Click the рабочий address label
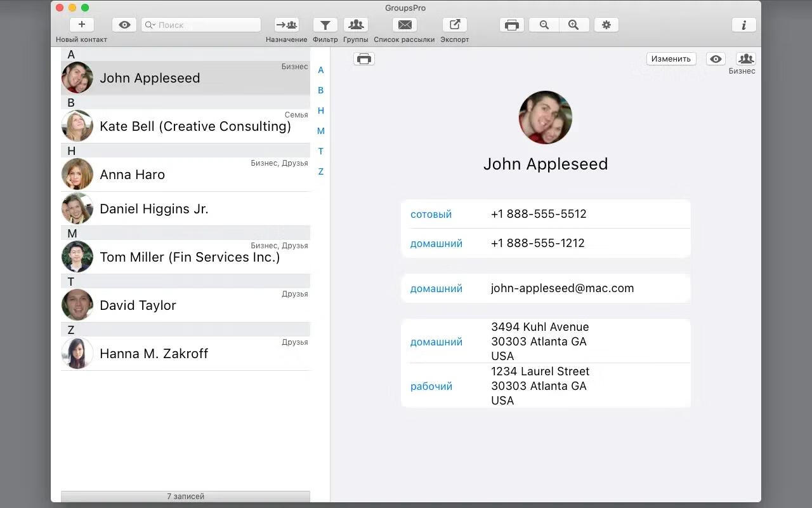Viewport: 812px width, 508px height. (431, 386)
